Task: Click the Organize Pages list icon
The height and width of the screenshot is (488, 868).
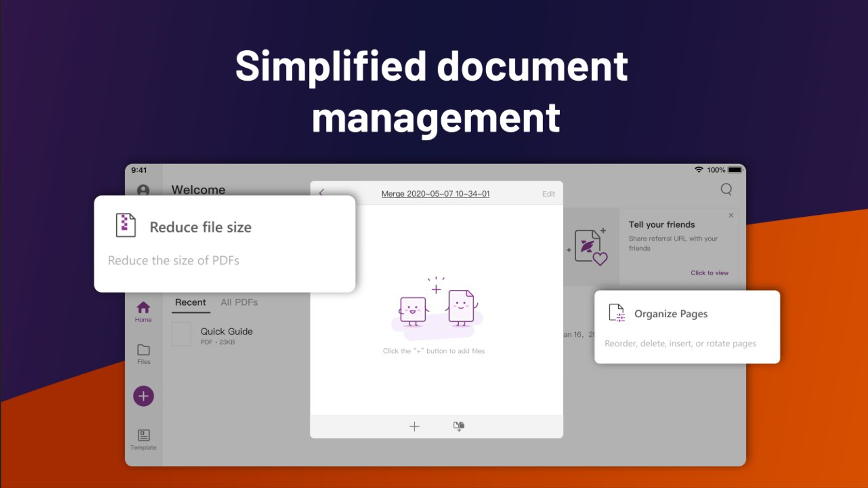Action: pos(618,313)
